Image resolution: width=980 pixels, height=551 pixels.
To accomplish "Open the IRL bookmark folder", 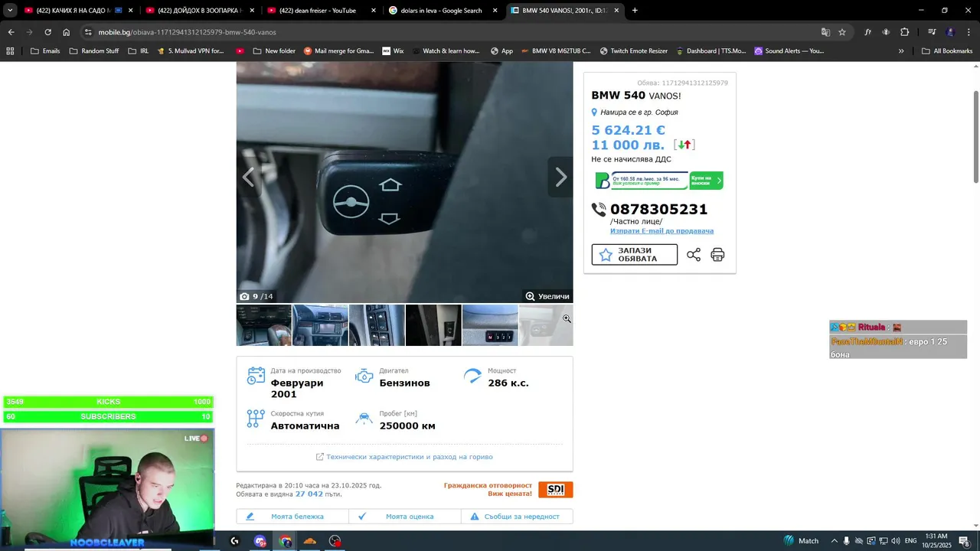I will point(139,51).
